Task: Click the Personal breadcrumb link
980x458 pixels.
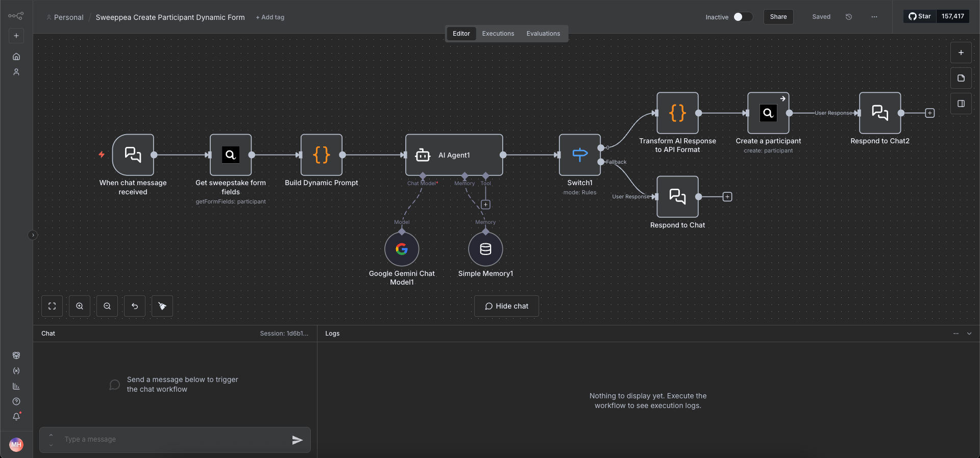Action: (x=68, y=17)
